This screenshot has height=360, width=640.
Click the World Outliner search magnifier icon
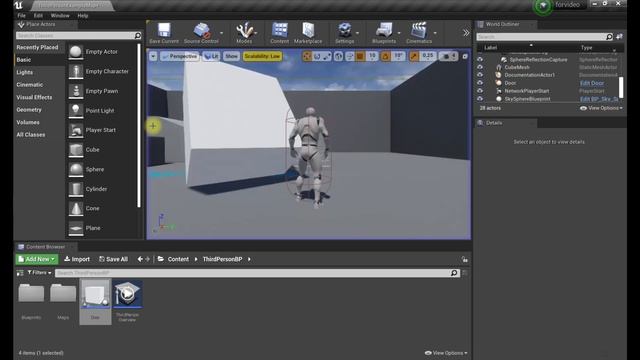coord(609,37)
